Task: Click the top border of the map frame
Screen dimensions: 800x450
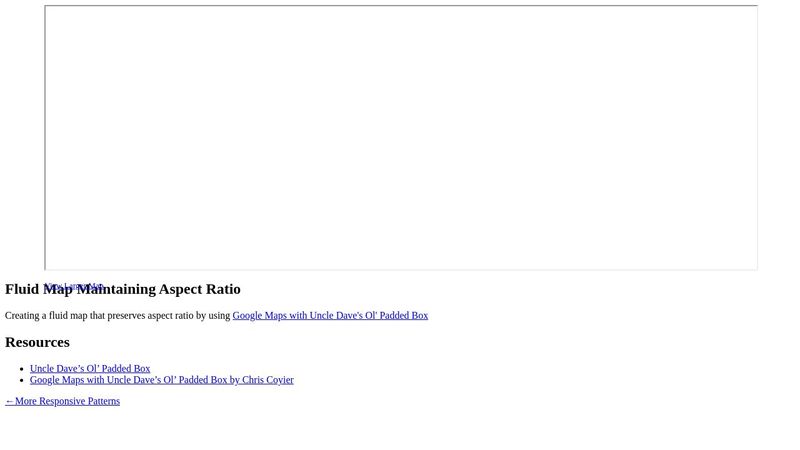Action: (x=400, y=6)
